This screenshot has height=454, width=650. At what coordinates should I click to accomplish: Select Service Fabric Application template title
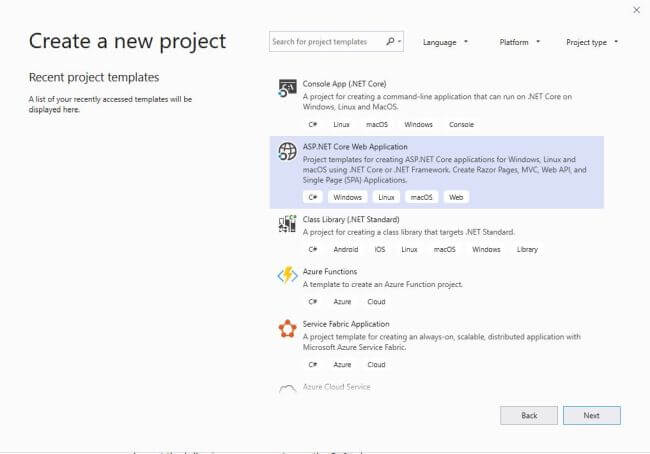point(346,324)
